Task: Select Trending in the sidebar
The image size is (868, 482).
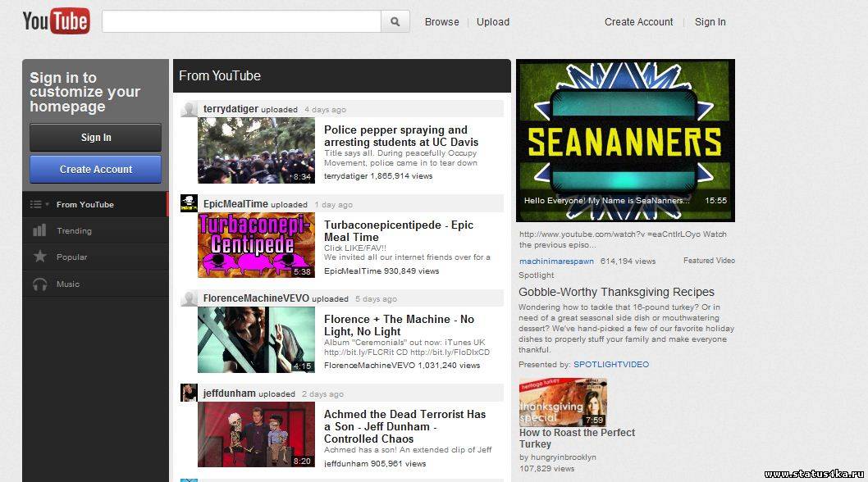Action: coord(95,231)
